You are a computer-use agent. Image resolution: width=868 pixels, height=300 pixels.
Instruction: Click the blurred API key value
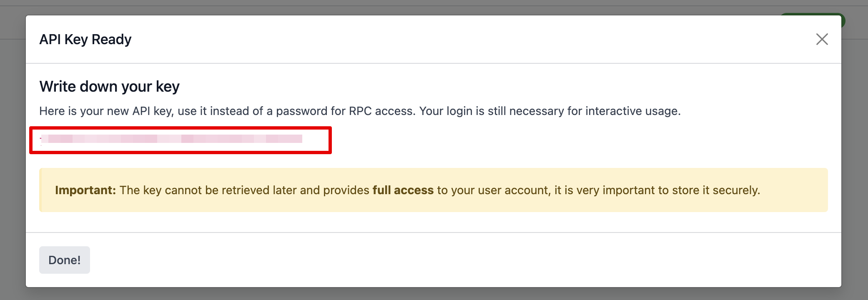click(x=171, y=139)
